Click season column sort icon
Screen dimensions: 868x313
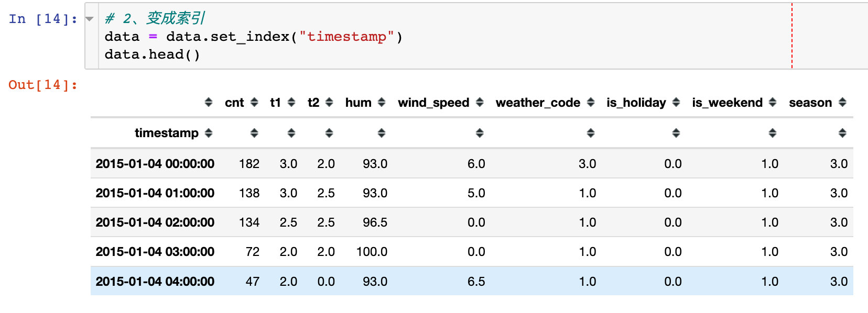(x=842, y=103)
